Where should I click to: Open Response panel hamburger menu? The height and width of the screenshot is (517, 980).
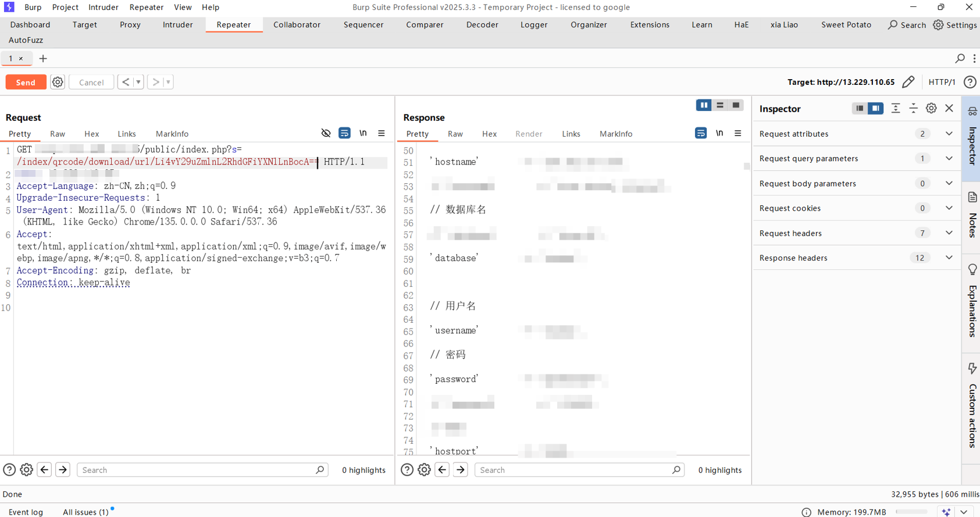738,133
